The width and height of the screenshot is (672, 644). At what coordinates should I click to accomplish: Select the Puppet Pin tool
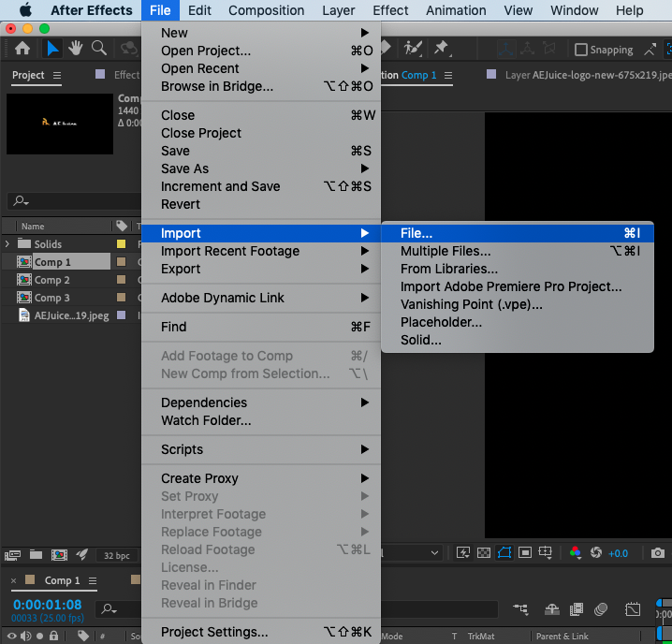click(441, 48)
